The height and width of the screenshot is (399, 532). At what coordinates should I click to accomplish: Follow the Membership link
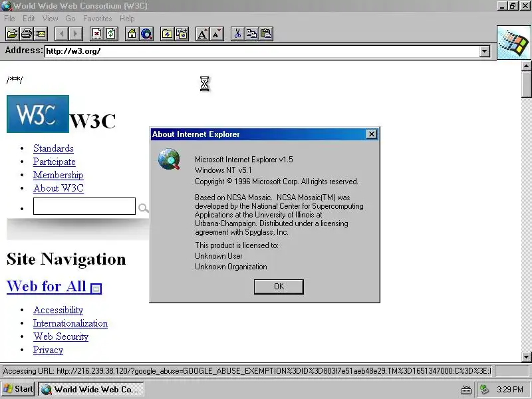[x=59, y=175]
